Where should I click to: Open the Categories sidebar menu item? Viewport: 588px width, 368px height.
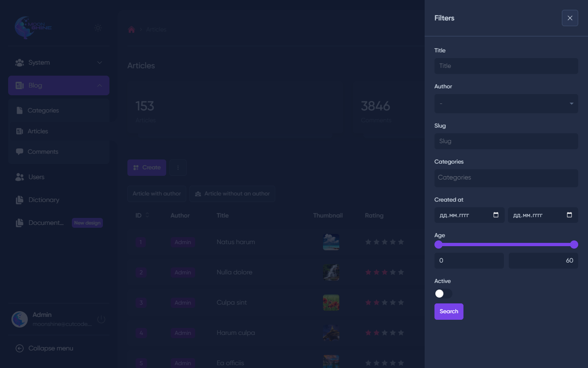click(x=43, y=110)
